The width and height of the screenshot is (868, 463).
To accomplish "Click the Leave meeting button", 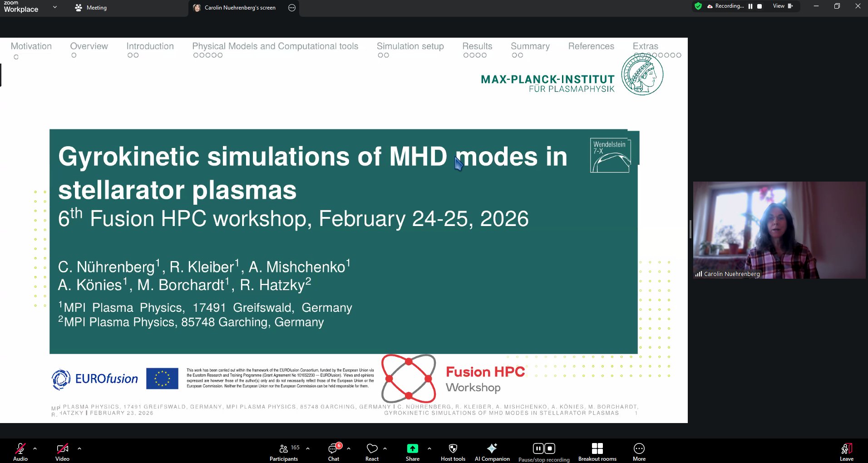I will pos(846,452).
